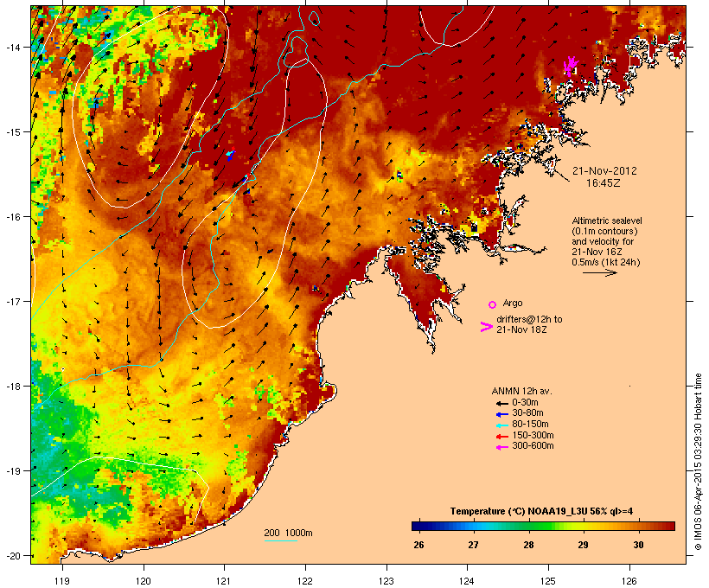Click the 121 longitude axis label
The height and width of the screenshot is (588, 709).
pyautogui.click(x=224, y=581)
